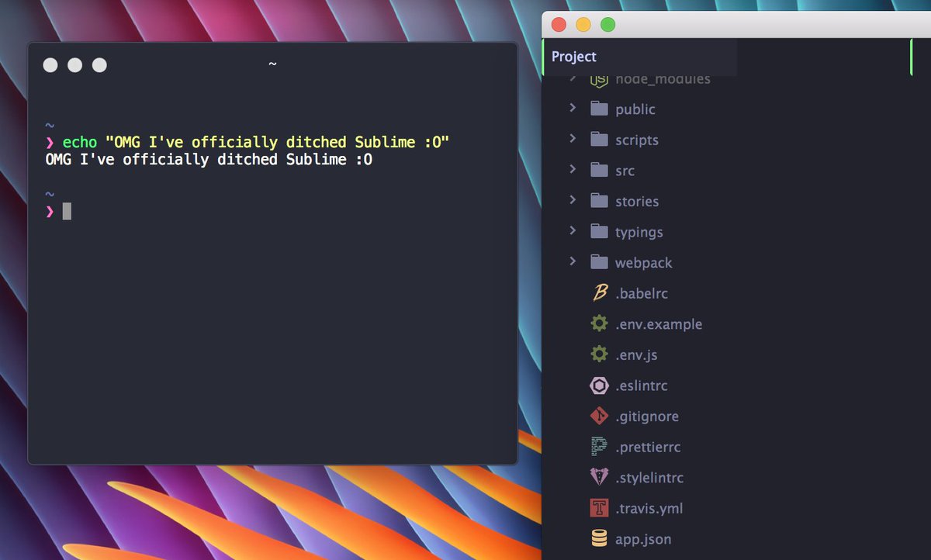Click the stories folder icon
931x560 pixels.
point(599,201)
